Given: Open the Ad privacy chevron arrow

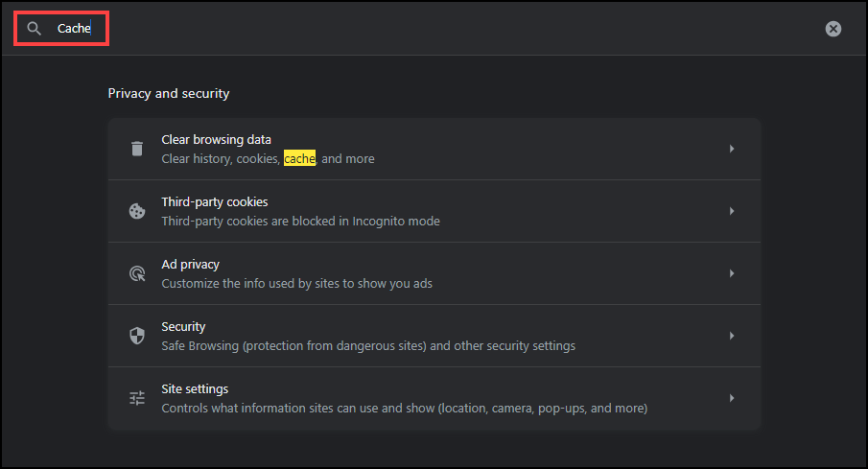Looking at the screenshot, I should [732, 273].
